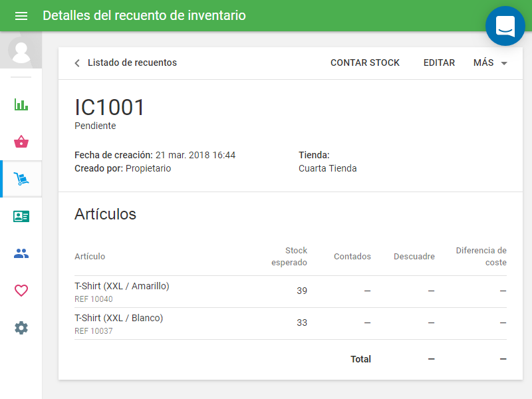Viewport: 532px width, 399px height.
Task: Open inventory using the hand-truck icon
Action: pyautogui.click(x=21, y=179)
